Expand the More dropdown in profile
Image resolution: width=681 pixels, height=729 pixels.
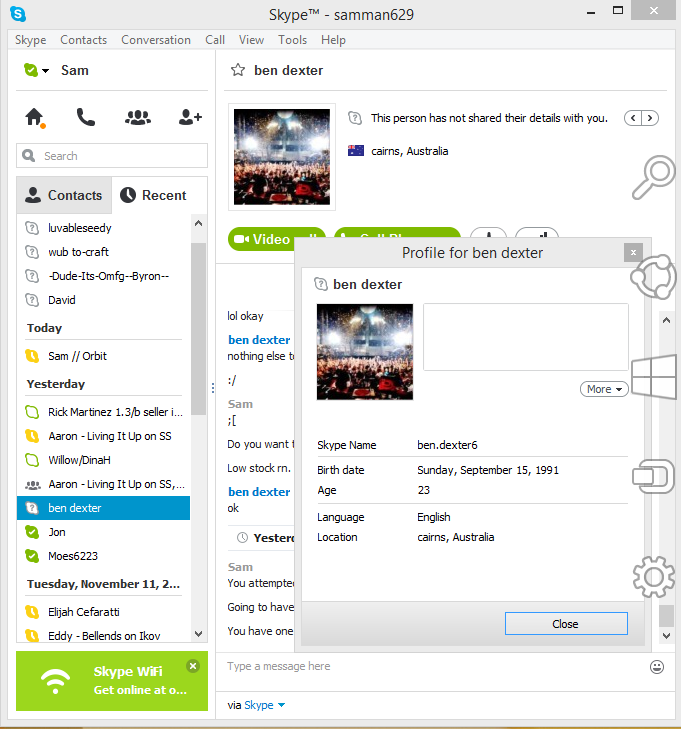(604, 389)
